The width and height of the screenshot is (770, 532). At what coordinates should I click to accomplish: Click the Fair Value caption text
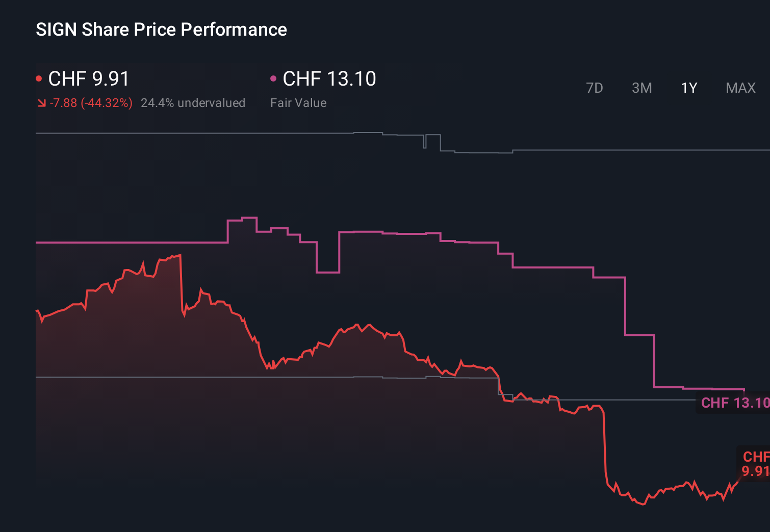pos(298,103)
